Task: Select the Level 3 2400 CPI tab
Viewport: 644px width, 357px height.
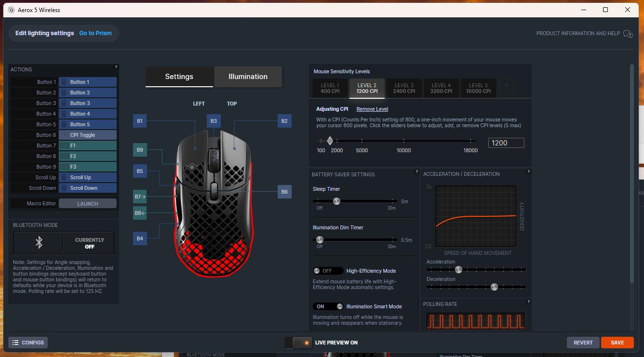Action: point(404,88)
